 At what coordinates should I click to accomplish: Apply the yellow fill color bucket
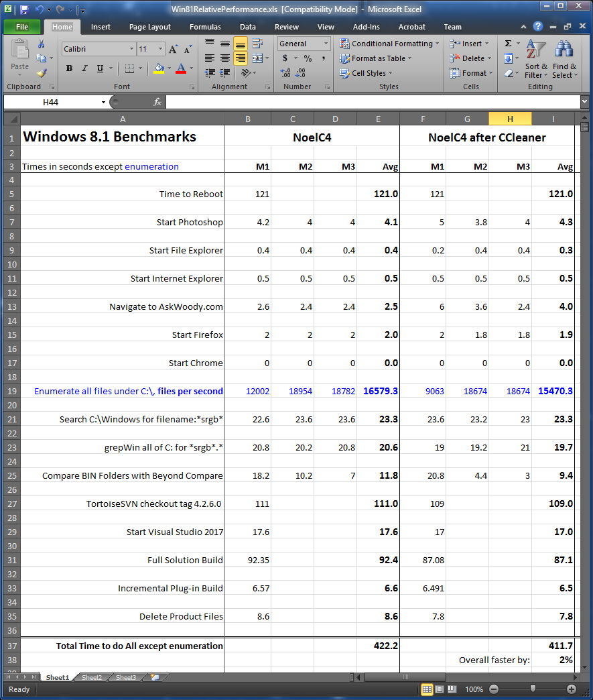(x=159, y=68)
